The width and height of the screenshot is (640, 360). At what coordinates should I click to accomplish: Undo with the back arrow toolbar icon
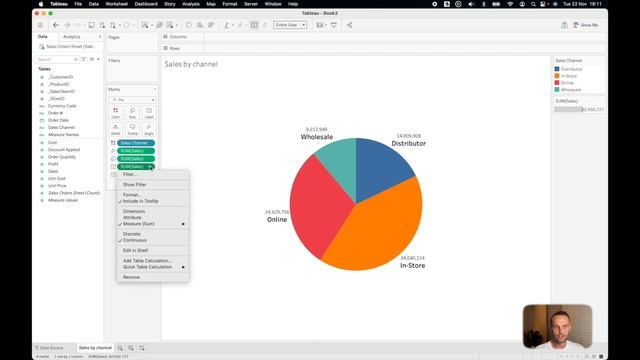pyautogui.click(x=56, y=25)
